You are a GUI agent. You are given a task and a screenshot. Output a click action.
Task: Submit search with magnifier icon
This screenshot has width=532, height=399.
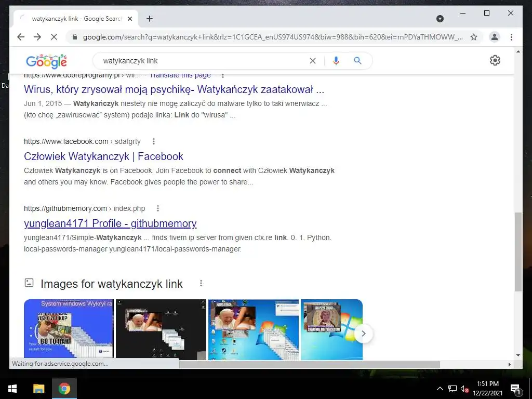coord(357,61)
